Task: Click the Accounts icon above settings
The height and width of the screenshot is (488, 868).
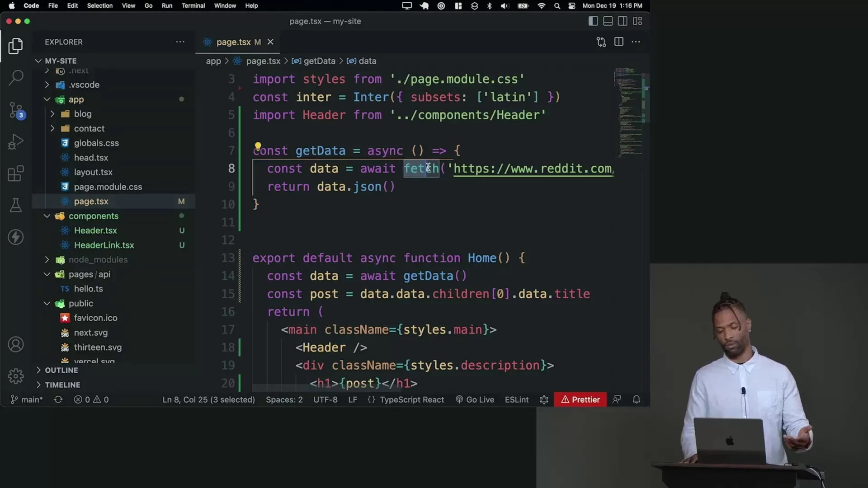Action: point(15,344)
